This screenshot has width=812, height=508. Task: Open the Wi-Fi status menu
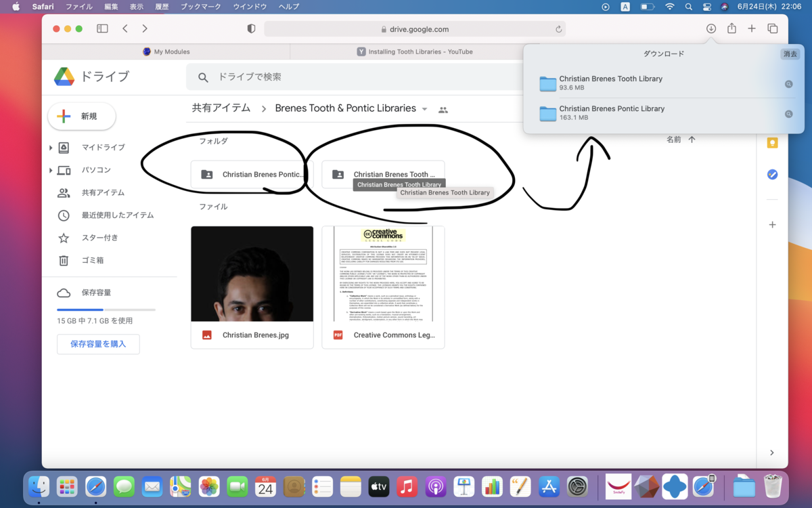point(670,7)
